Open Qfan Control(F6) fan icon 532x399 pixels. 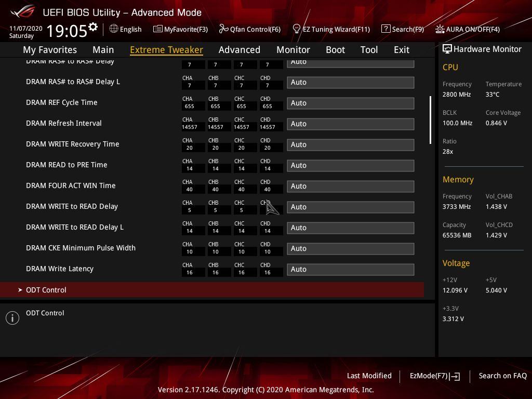pyautogui.click(x=223, y=29)
